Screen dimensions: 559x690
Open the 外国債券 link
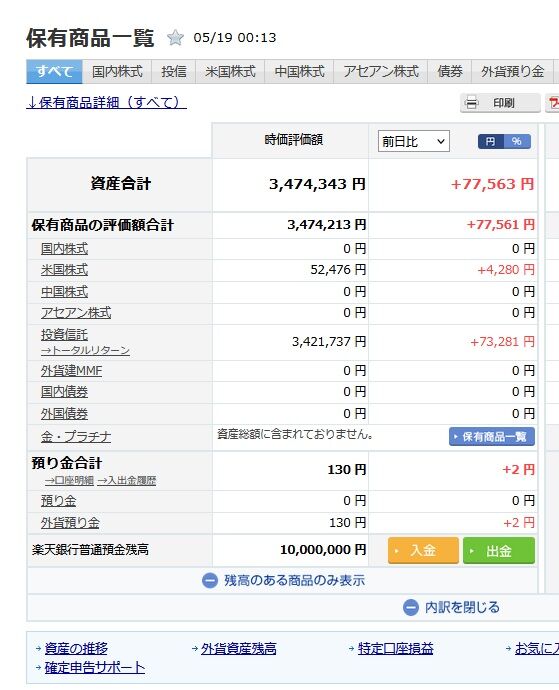pyautogui.click(x=64, y=414)
